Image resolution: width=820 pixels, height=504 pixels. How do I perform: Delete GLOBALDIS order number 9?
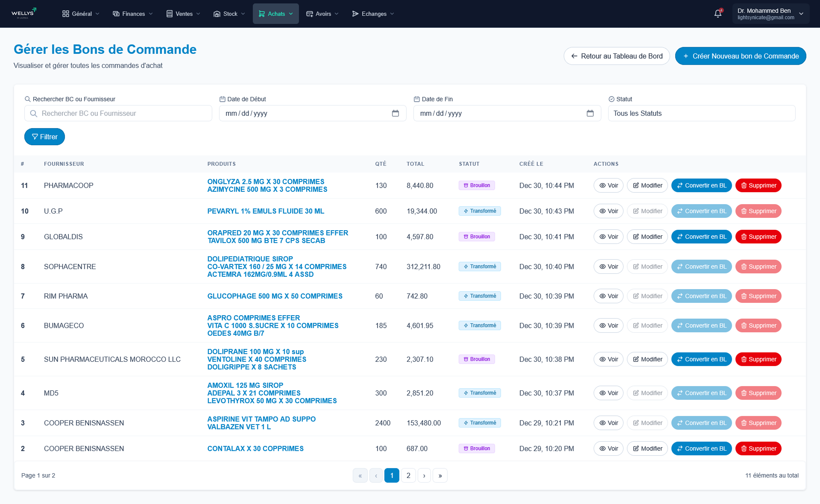(x=758, y=237)
